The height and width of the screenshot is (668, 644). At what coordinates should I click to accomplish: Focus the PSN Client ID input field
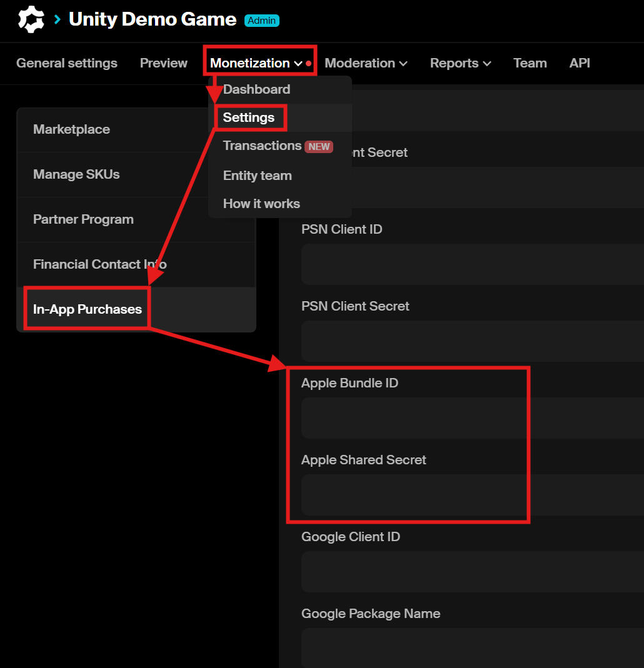point(472,264)
